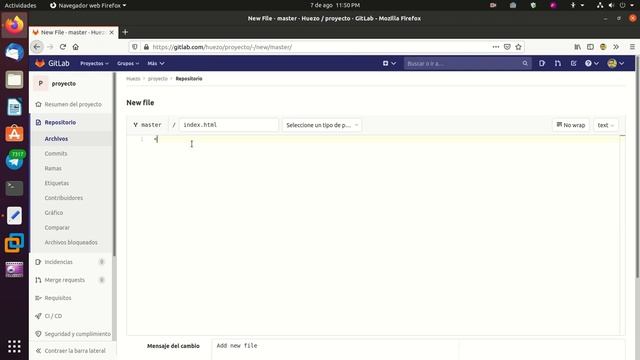Focus the index.html file name field
This screenshot has width=640, height=360.
pyautogui.click(x=229, y=125)
